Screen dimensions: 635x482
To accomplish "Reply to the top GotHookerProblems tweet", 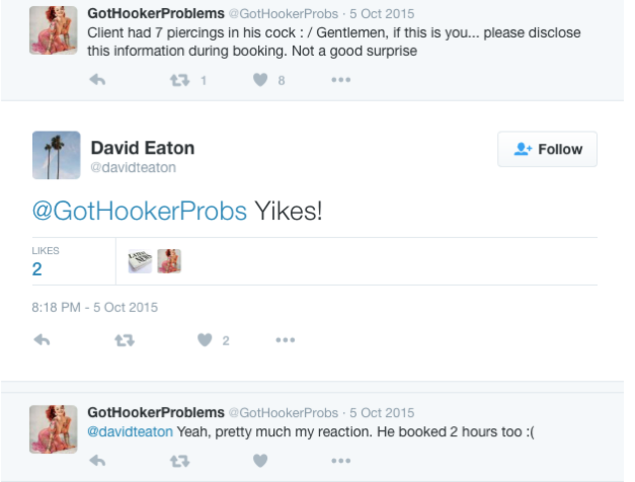I will [x=97, y=80].
